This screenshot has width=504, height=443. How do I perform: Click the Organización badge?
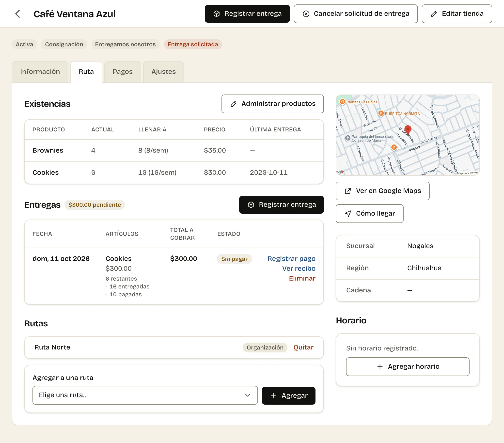(265, 348)
